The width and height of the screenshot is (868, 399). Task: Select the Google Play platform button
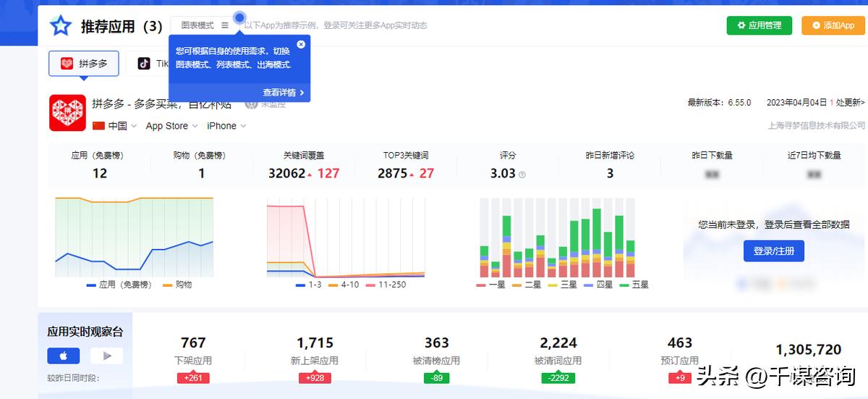point(107,356)
